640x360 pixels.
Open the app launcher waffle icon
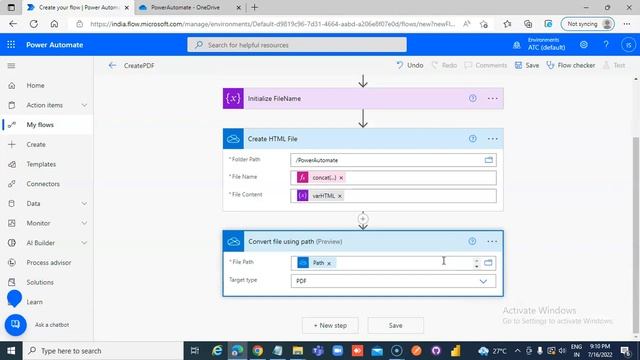point(11,44)
